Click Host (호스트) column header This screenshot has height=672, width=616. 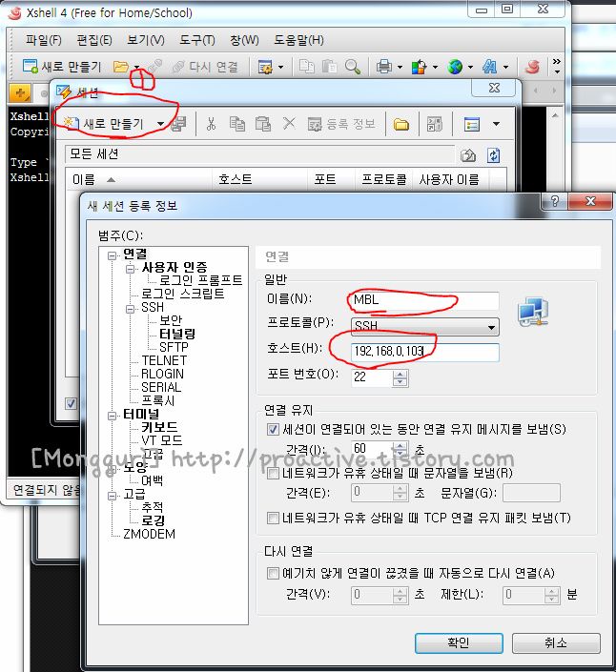tap(260, 179)
